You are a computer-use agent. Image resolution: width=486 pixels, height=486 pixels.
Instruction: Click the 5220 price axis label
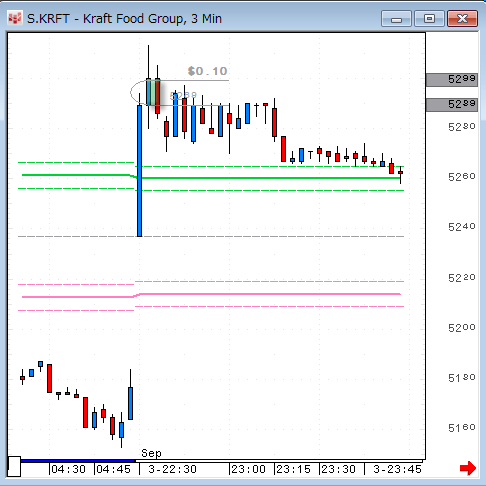point(462,278)
